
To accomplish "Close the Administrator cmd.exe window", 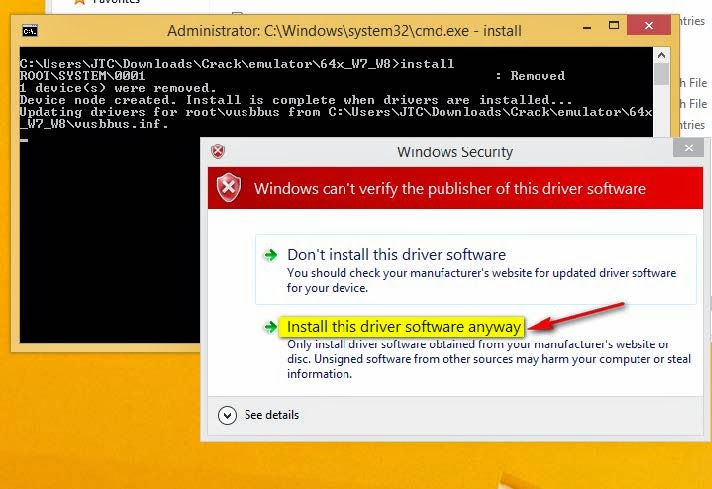I will 649,25.
